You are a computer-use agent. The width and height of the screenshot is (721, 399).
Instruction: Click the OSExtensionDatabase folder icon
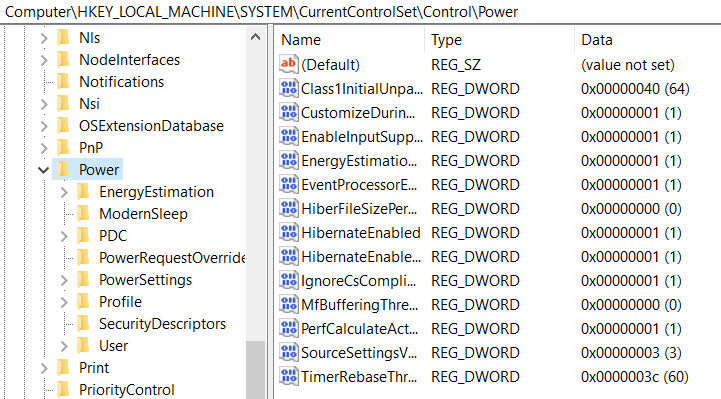pos(63,125)
